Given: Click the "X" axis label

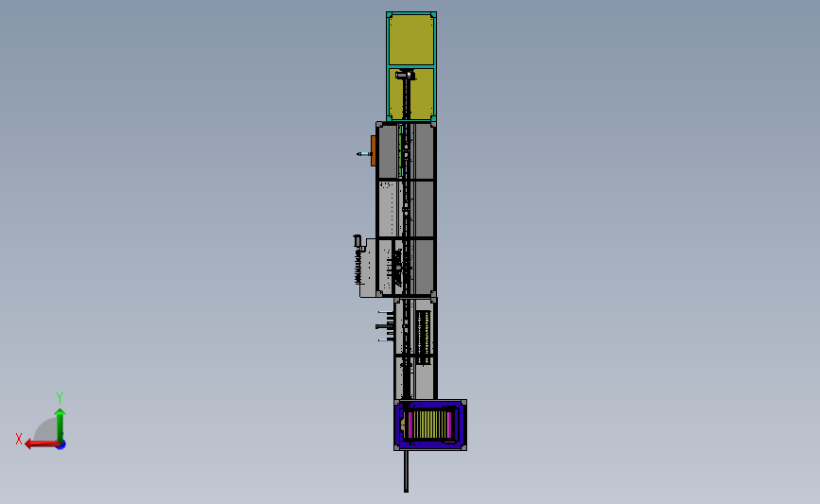Looking at the screenshot, I should coord(19,439).
